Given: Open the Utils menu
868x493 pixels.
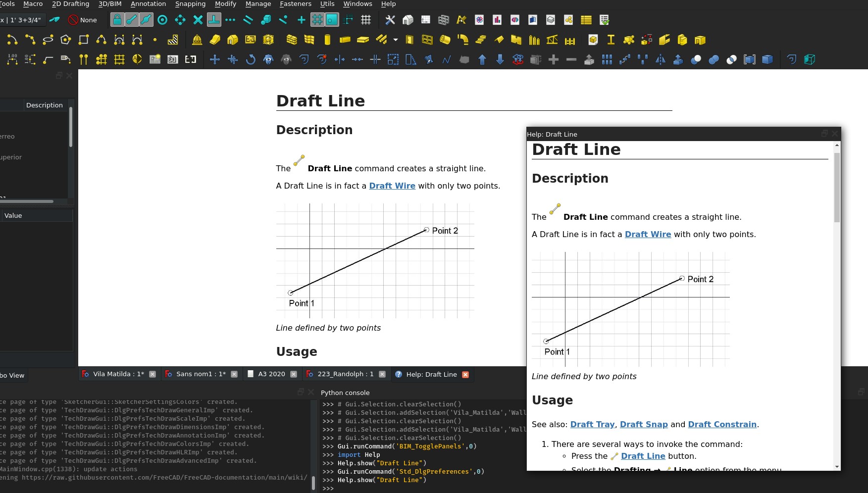Looking at the screenshot, I should coord(327,4).
